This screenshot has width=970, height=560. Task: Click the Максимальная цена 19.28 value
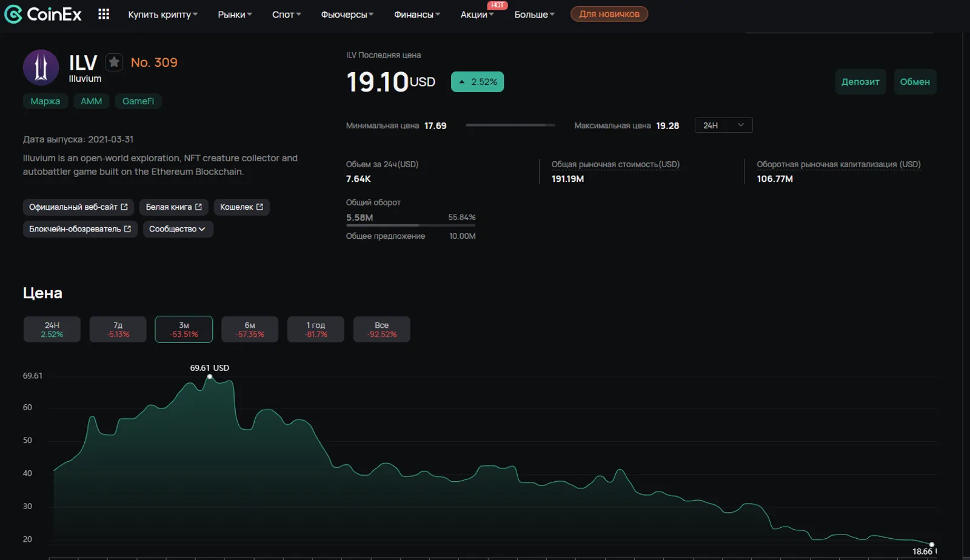click(x=667, y=125)
